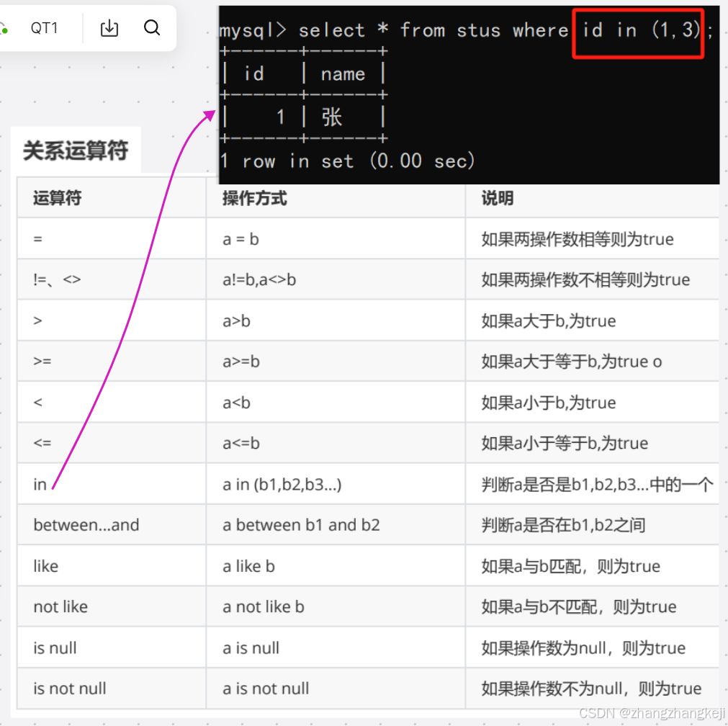Select the 'a = b' cell
This screenshot has width=728, height=726.
click(x=336, y=238)
